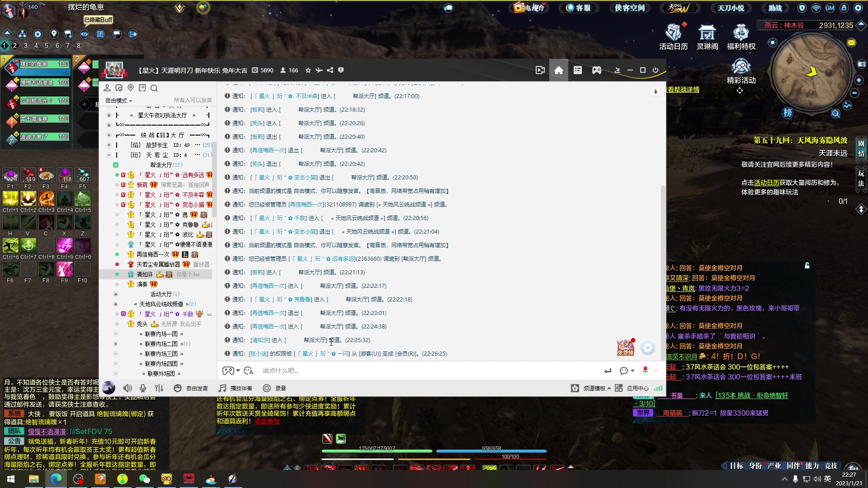Click the share channel icon
Viewport: 868px width, 488px height.
pos(330,70)
